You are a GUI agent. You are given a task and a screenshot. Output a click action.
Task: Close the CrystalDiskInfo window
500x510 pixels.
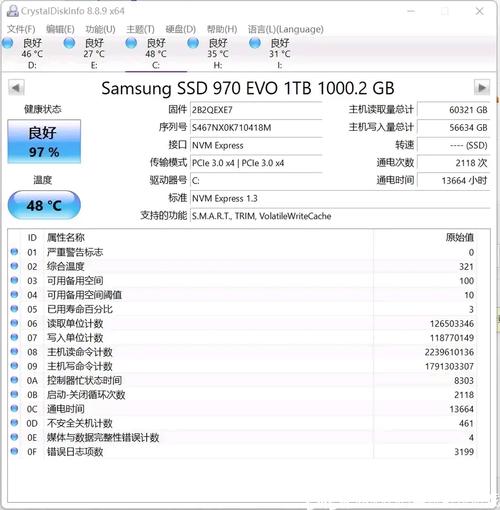(x=479, y=11)
